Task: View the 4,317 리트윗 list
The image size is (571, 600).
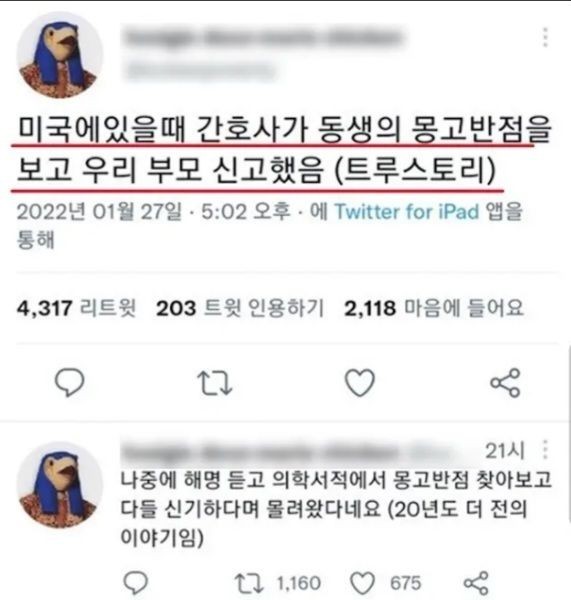Action: coord(76,308)
